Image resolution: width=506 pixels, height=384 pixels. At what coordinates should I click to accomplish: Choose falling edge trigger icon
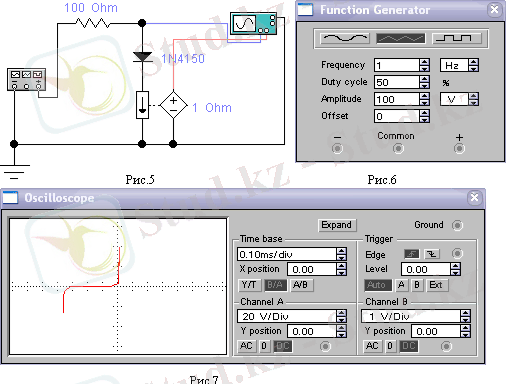[432, 254]
